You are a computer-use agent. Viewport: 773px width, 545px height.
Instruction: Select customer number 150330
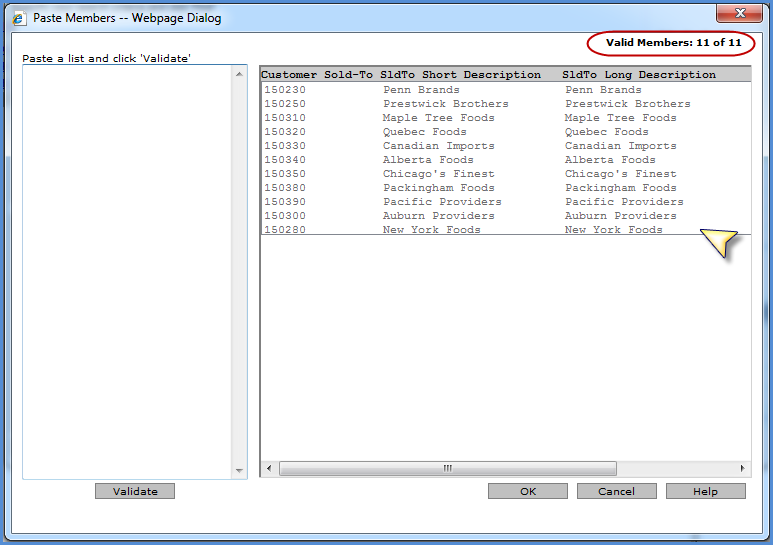[285, 146]
